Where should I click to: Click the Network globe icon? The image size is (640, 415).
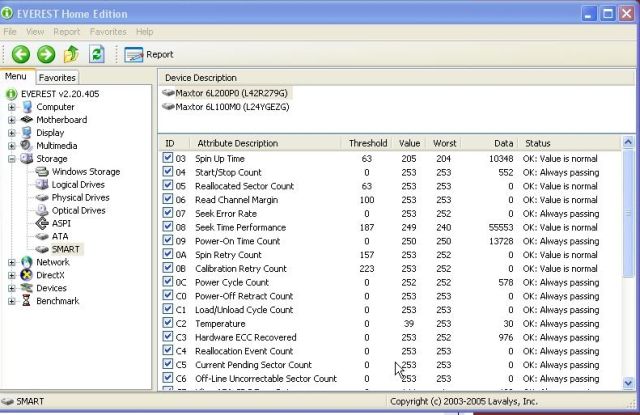point(27,262)
